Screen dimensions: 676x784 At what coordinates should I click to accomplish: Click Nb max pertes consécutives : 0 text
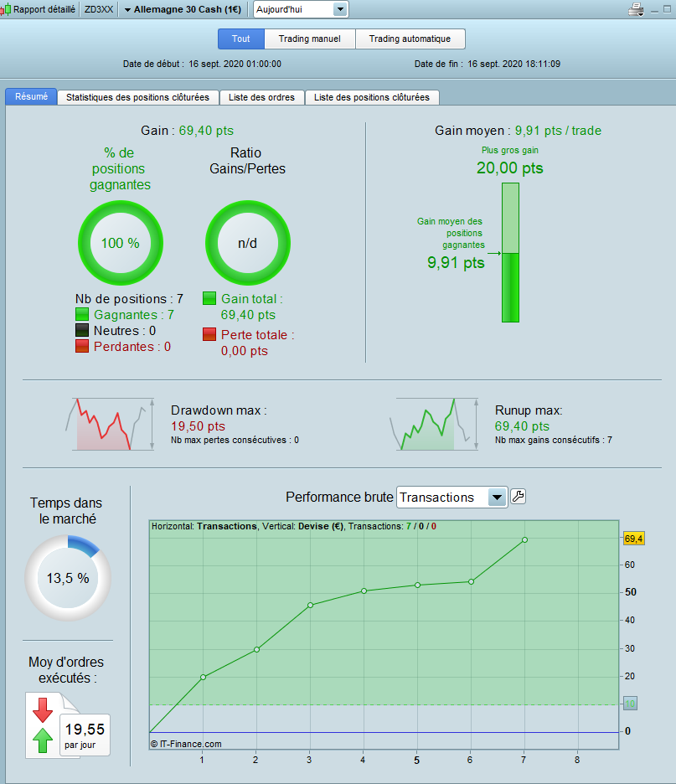tap(235, 440)
